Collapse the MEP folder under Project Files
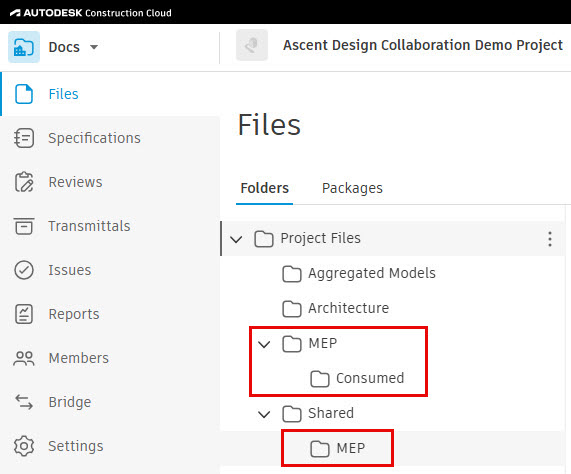The image size is (571, 474). point(264,344)
